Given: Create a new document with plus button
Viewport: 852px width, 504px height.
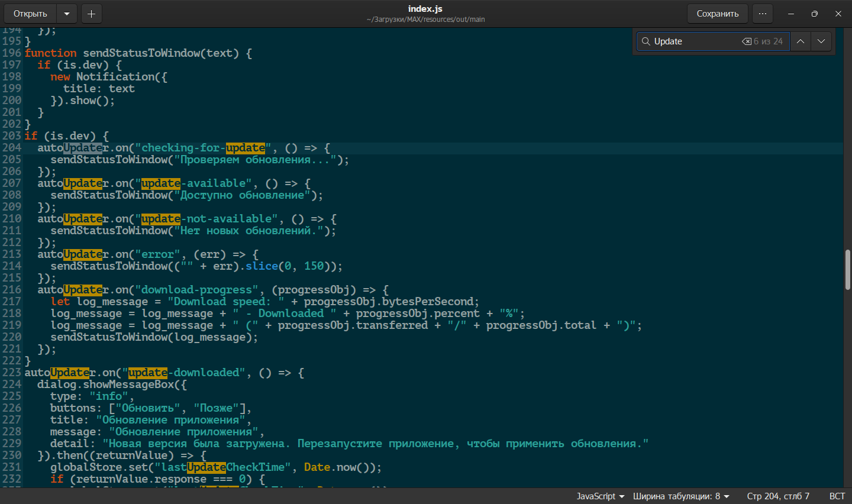Looking at the screenshot, I should click(91, 14).
